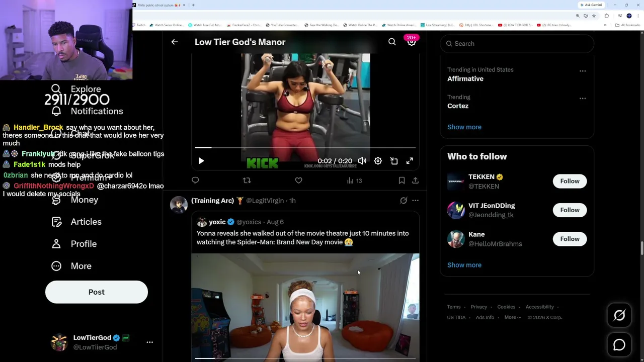Open search in the Low Tier God's Manor header
The width and height of the screenshot is (644, 362).
pyautogui.click(x=392, y=42)
